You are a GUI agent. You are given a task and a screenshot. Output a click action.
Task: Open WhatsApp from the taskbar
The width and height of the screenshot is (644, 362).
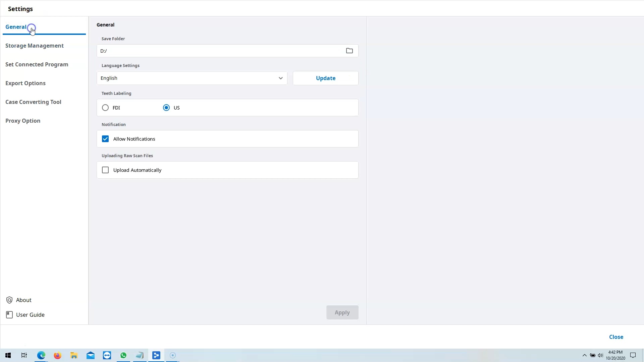pyautogui.click(x=123, y=355)
